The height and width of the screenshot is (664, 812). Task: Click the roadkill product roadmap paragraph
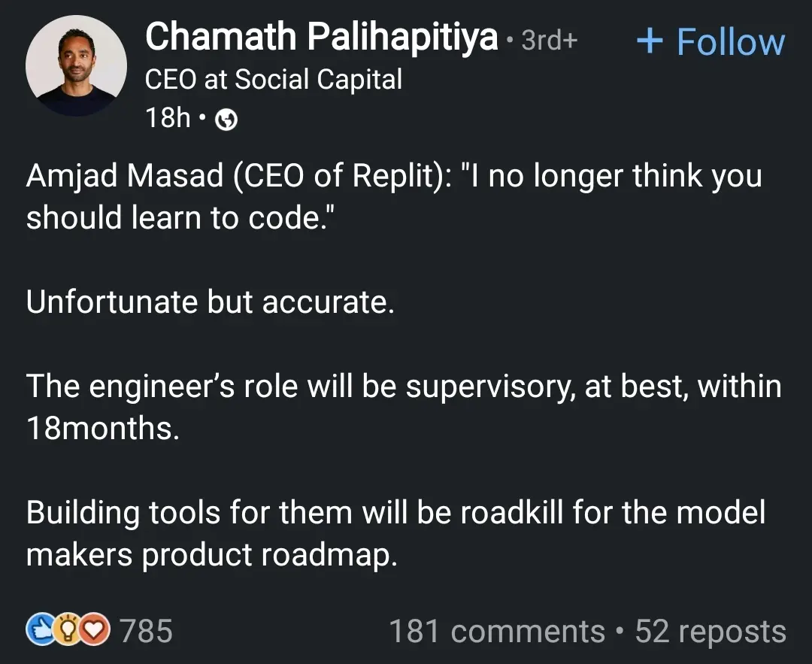tap(395, 534)
